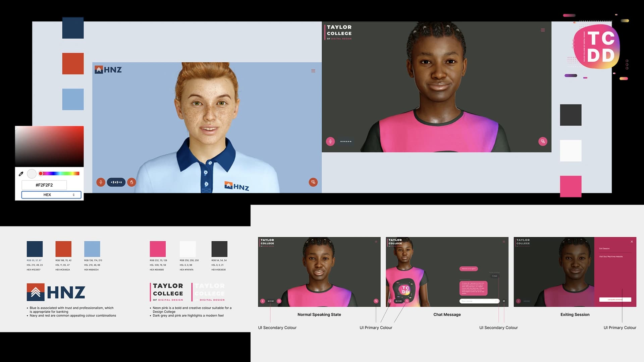The image size is (644, 362).
Task: Click the white low quality connection button
Action: pyautogui.click(x=615, y=300)
